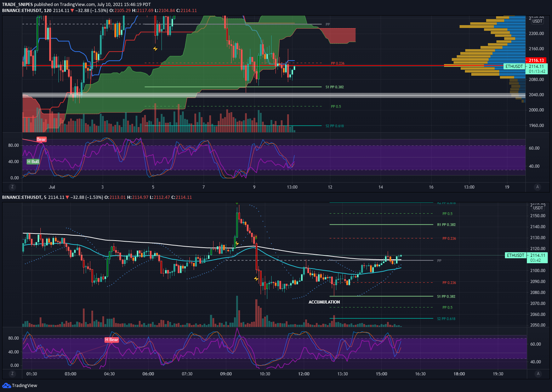The width and height of the screenshot is (552, 392).
Task: Click the red 2116.13 price label
Action: click(x=536, y=60)
